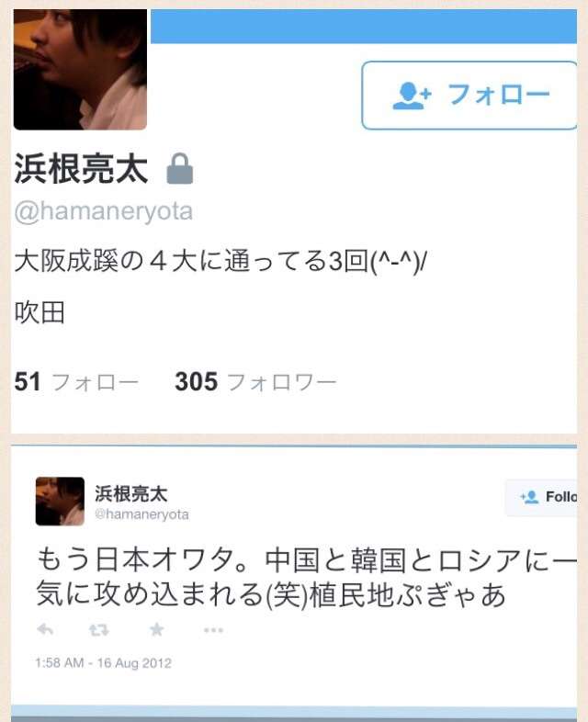The width and height of the screenshot is (588, 722).
Task: Click the blue profile header banner
Action: (364, 27)
